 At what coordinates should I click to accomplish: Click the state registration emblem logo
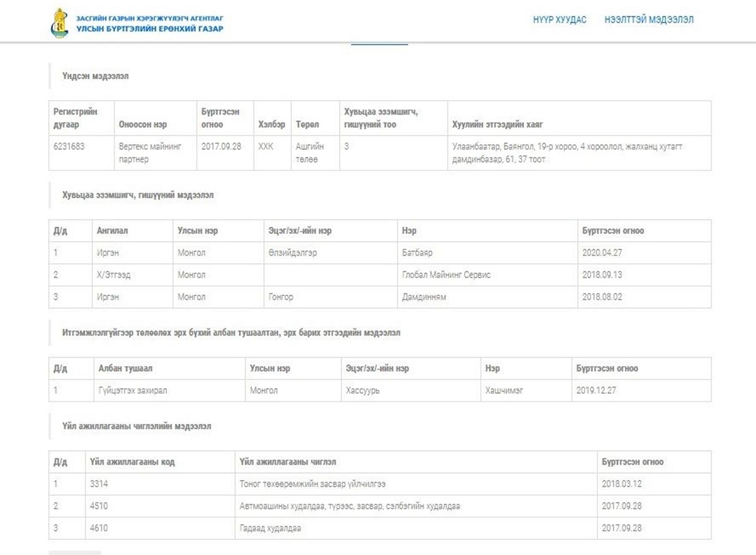click(59, 23)
